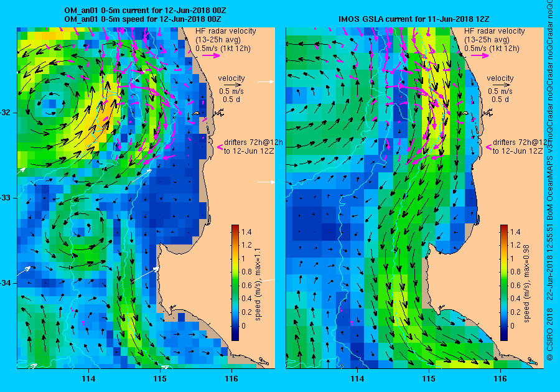The width and height of the screenshot is (560, 392).
Task: Click longitude label "116" under left map
Action: (231, 379)
